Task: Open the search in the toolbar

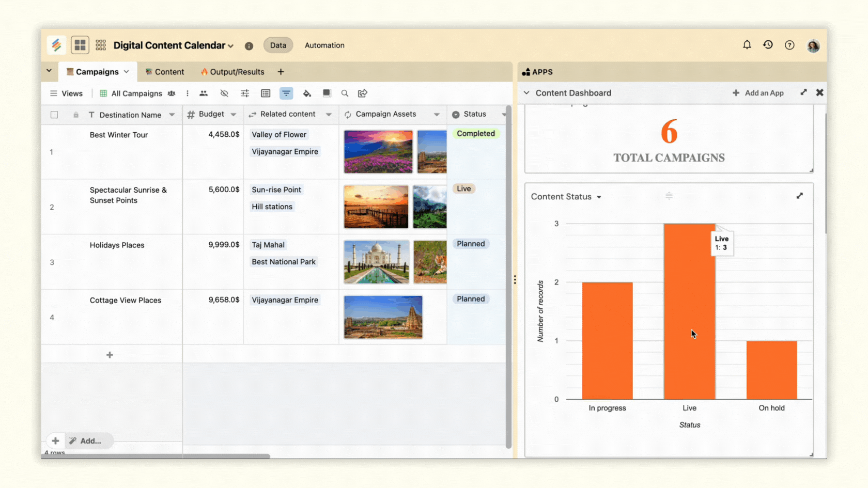Action: [x=345, y=93]
